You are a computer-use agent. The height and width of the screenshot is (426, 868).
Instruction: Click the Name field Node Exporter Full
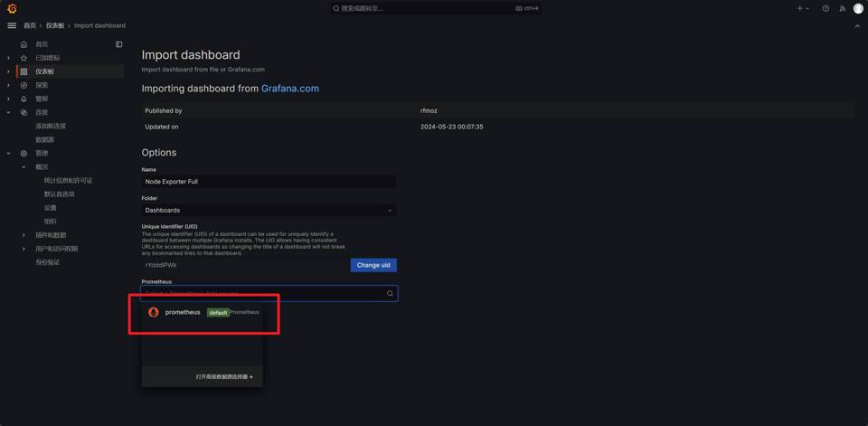coord(269,182)
